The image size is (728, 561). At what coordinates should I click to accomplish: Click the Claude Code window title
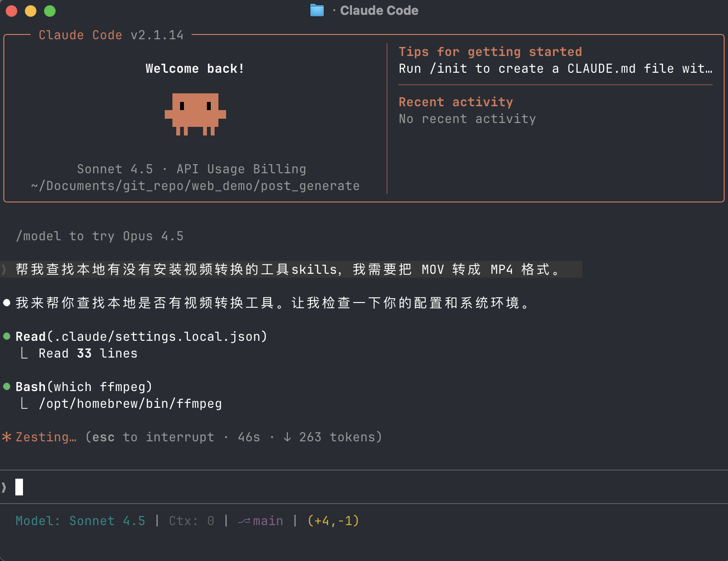379,11
